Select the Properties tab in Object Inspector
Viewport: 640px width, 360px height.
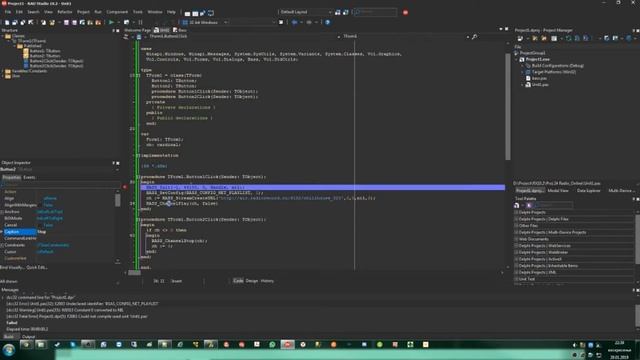pos(11,177)
